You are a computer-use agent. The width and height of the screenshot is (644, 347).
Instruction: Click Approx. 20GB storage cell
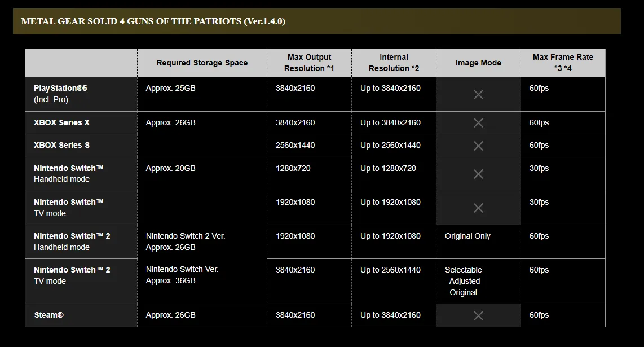(x=170, y=168)
